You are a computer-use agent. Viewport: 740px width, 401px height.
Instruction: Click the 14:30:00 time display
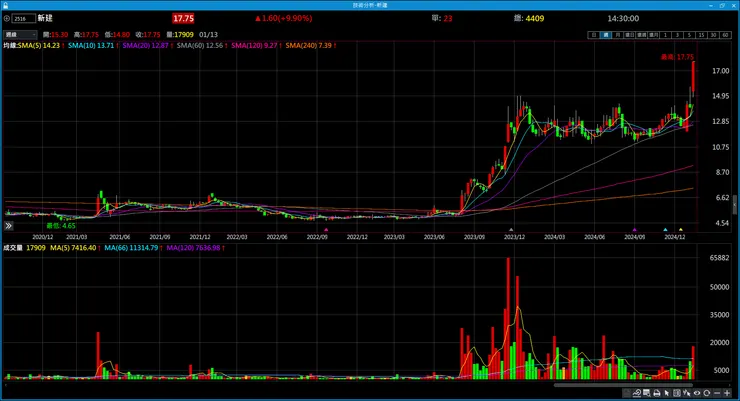click(623, 18)
